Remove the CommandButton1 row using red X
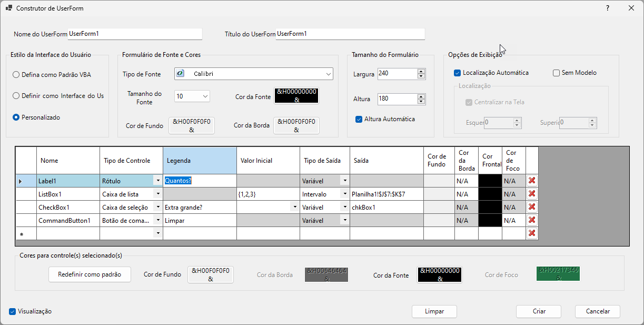 (x=532, y=220)
